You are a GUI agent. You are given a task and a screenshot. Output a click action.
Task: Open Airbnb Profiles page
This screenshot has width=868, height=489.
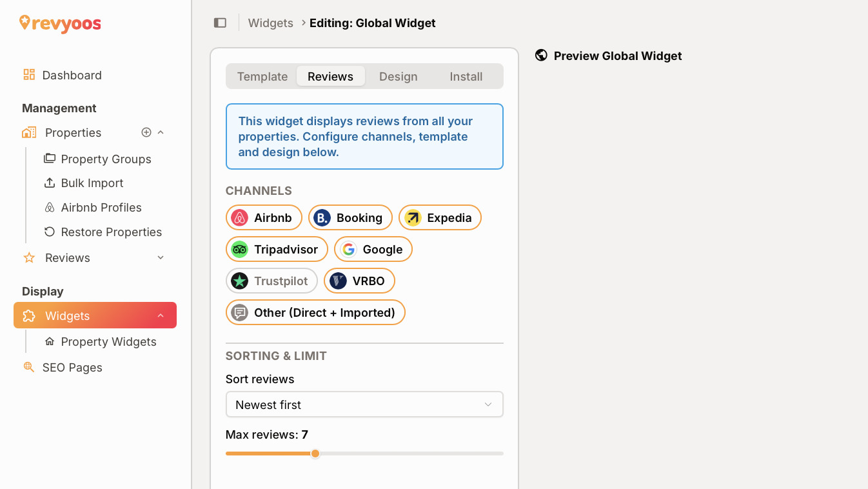101,207
